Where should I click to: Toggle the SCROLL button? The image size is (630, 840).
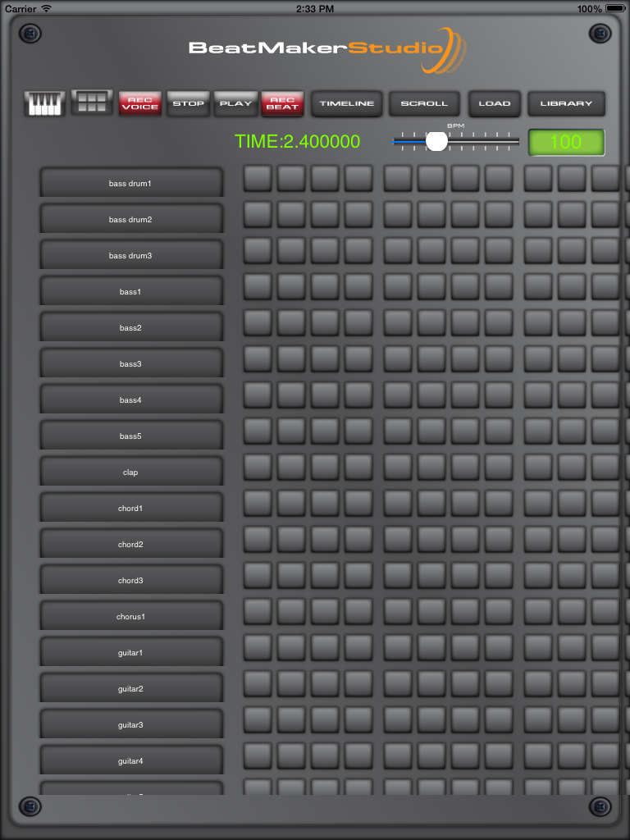(424, 103)
